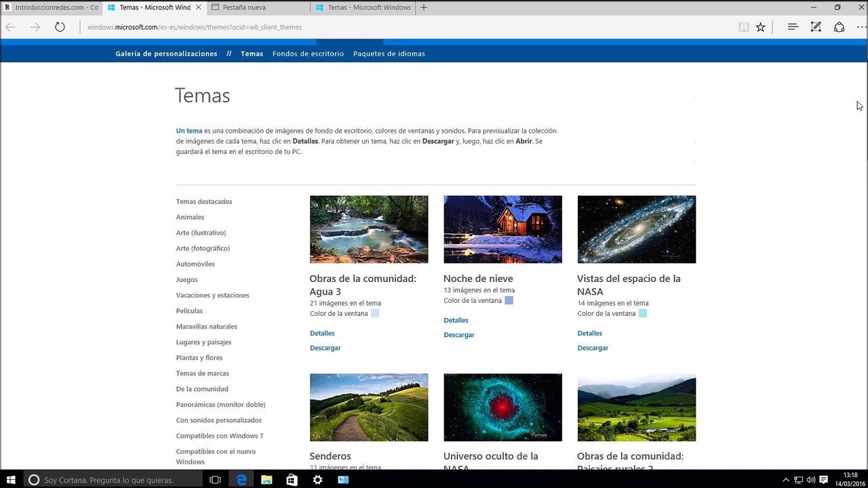Screen dimensions: 868x488
Task: Select Panorámicas (monitor doble) category
Action: pos(221,404)
